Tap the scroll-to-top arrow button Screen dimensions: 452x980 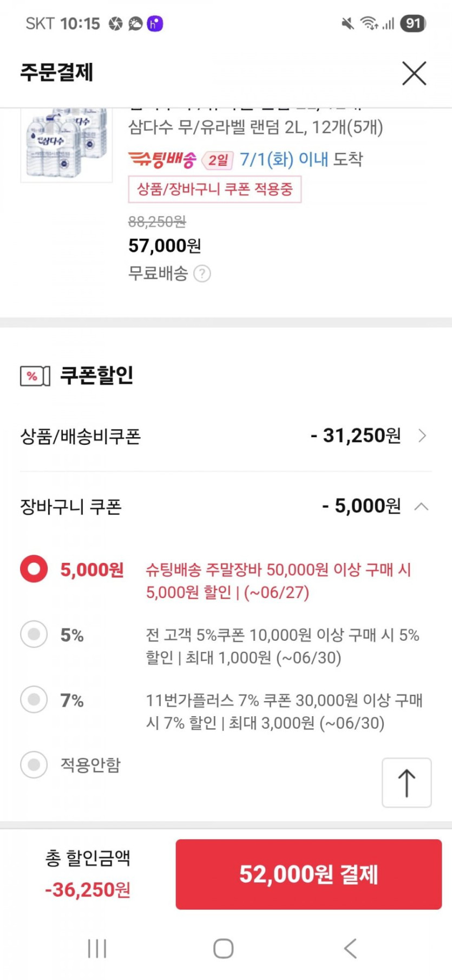click(x=407, y=783)
